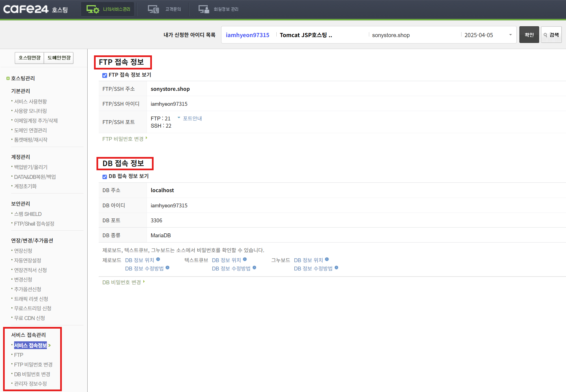Image resolution: width=566 pixels, height=392 pixels.
Task: Uncheck DB 접속 정보 보기 checkbox
Action: tap(104, 177)
